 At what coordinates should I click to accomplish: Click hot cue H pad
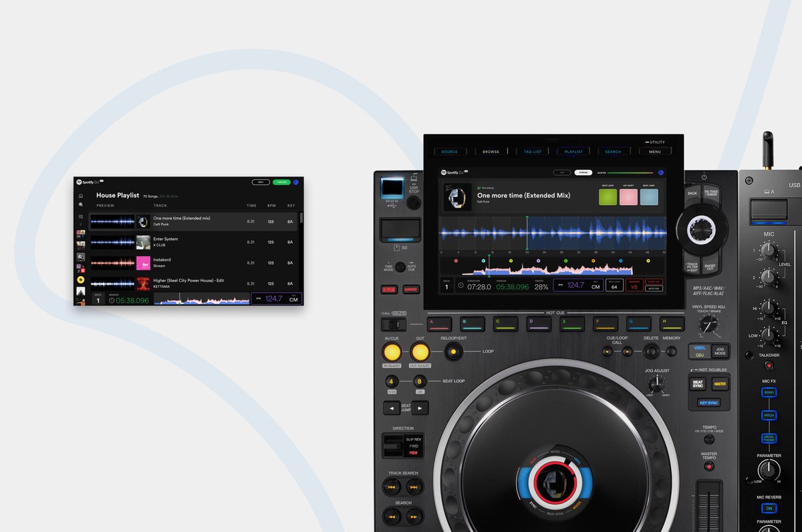point(672,323)
